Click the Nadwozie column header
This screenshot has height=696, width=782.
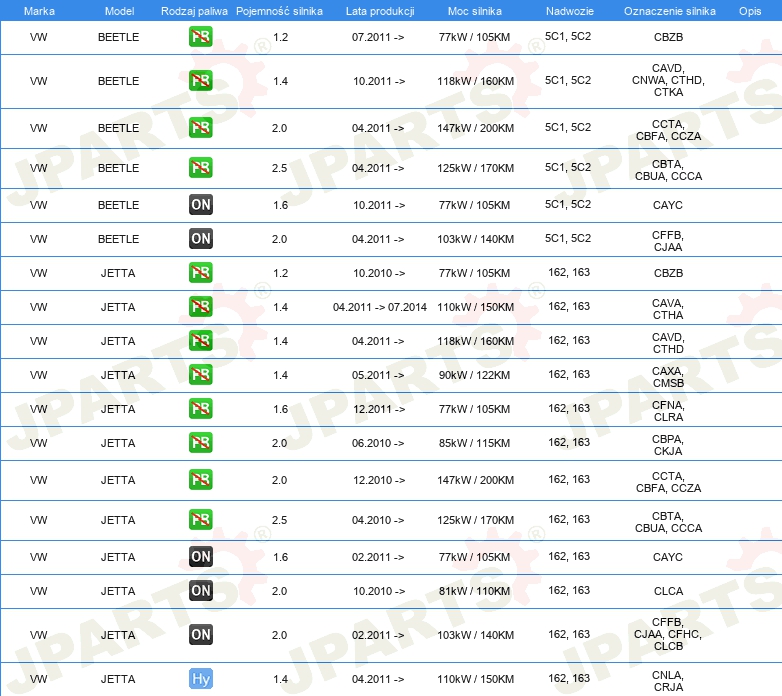click(x=567, y=10)
